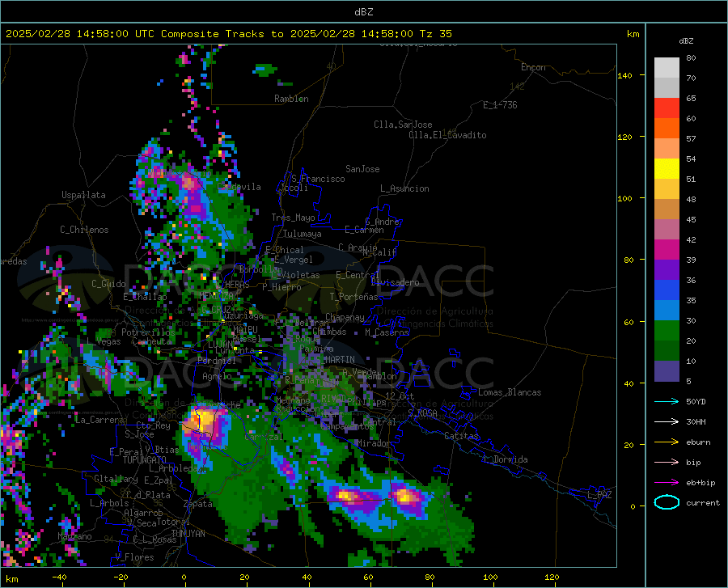Click the Encon label near top right
The image size is (728, 588).
point(533,67)
